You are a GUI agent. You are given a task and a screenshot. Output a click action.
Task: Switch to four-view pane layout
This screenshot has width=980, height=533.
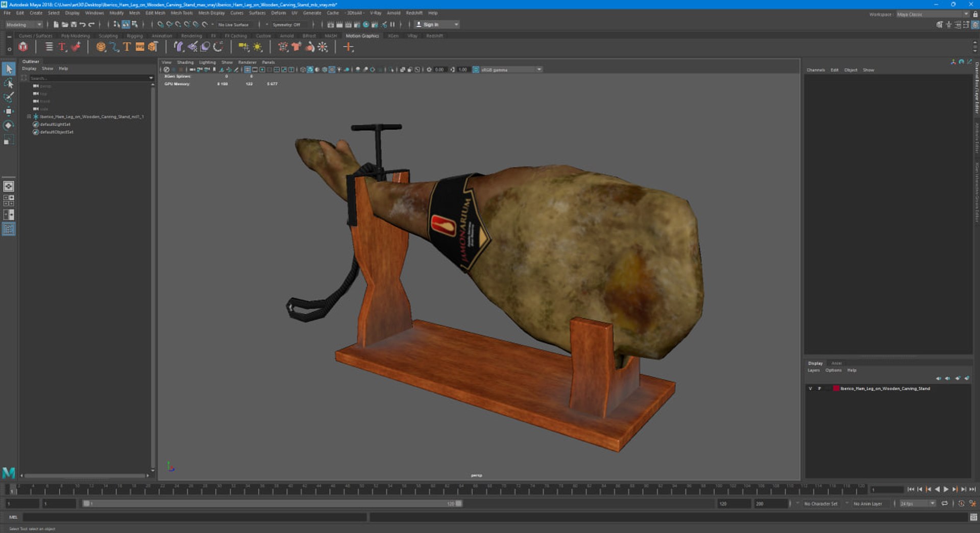9,201
